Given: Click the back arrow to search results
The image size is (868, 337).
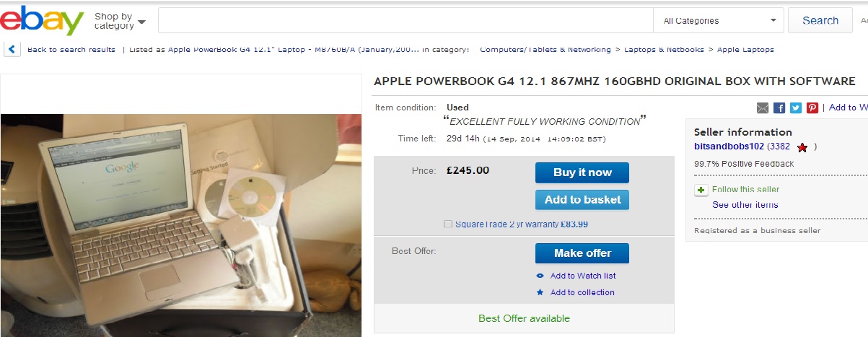Looking at the screenshot, I should [12, 50].
